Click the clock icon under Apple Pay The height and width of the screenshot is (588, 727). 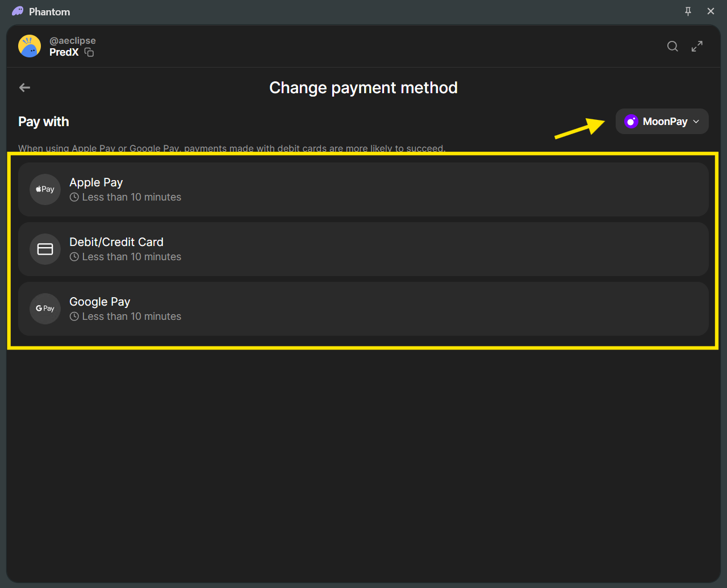(x=74, y=197)
